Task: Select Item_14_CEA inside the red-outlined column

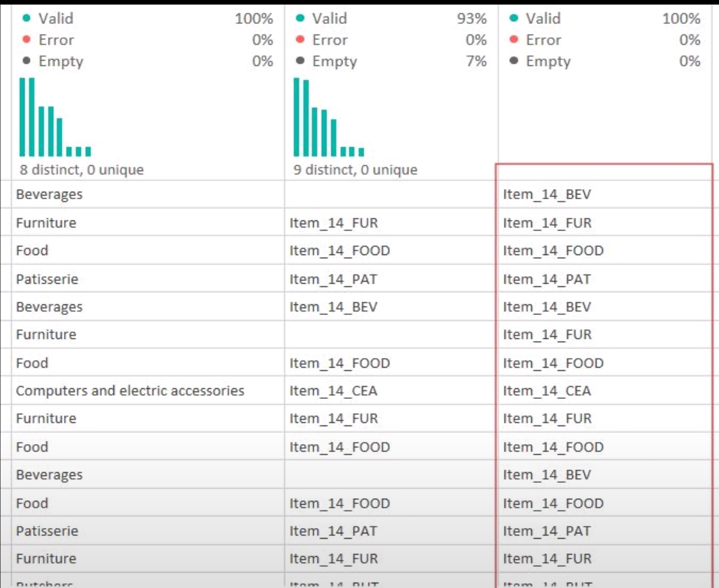Action: point(546,391)
